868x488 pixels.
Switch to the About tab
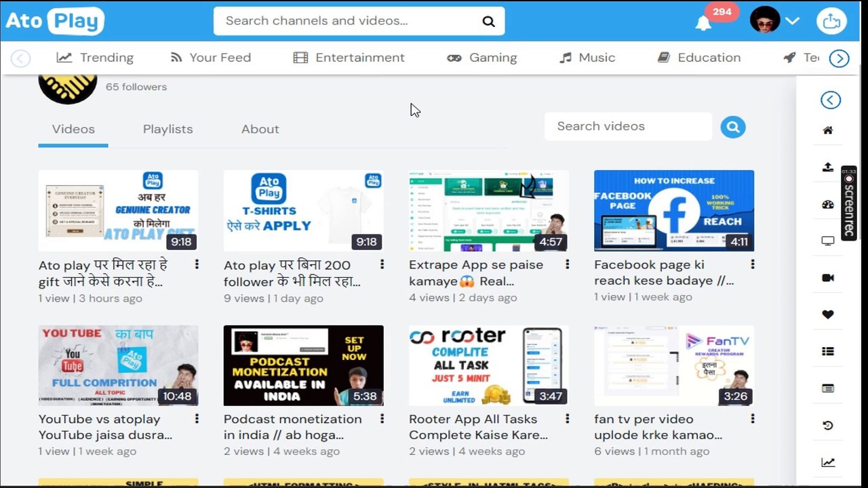(x=260, y=129)
